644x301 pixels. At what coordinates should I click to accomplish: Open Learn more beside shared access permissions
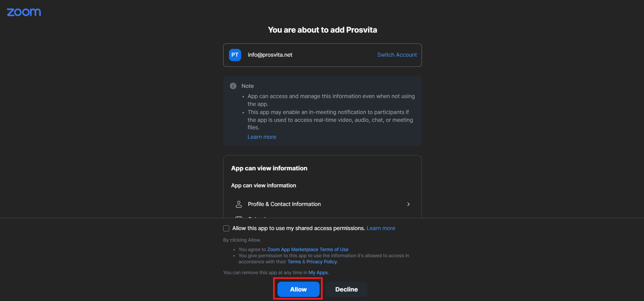(x=381, y=228)
